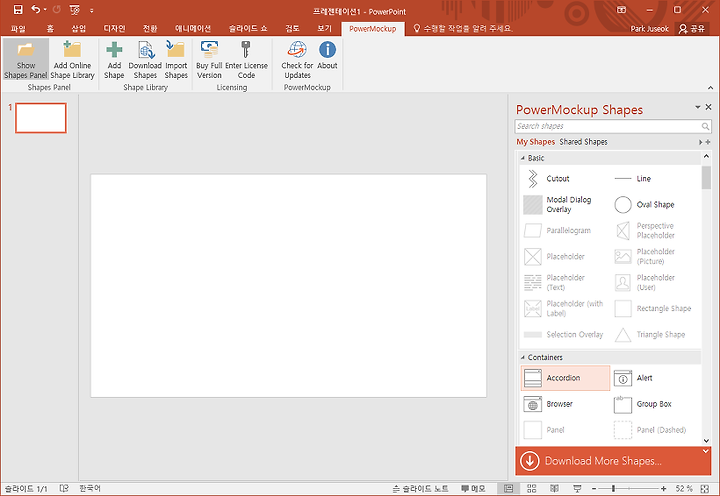Image resolution: width=720 pixels, height=496 pixels.
Task: Click start-from-beginning slideshow quick access icon
Action: [74, 10]
